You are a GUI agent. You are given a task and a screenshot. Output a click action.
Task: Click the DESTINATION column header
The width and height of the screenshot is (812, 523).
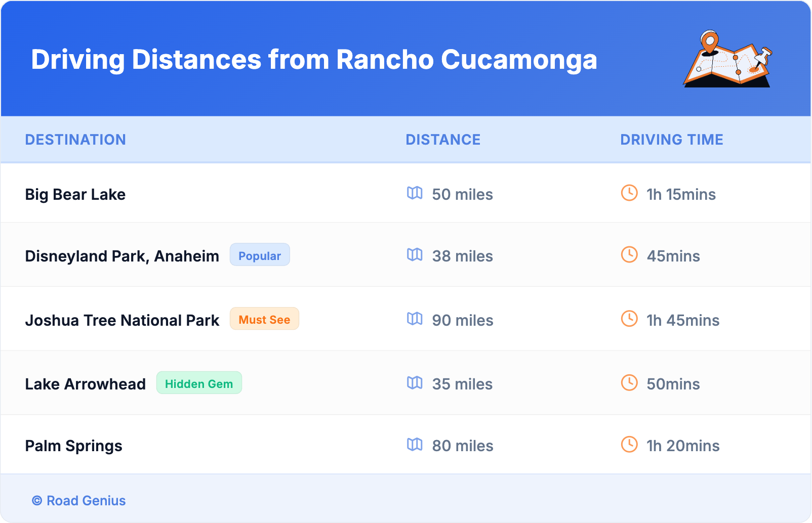click(x=75, y=140)
